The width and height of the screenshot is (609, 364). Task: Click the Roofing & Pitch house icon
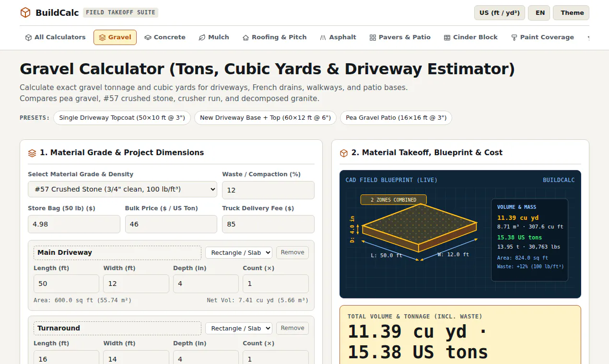tap(246, 37)
